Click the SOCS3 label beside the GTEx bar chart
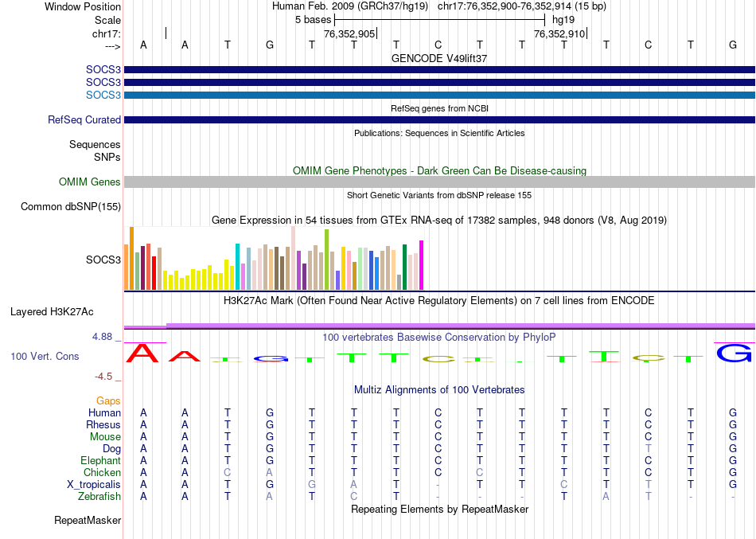Screen dimensions: 756x539 103,260
